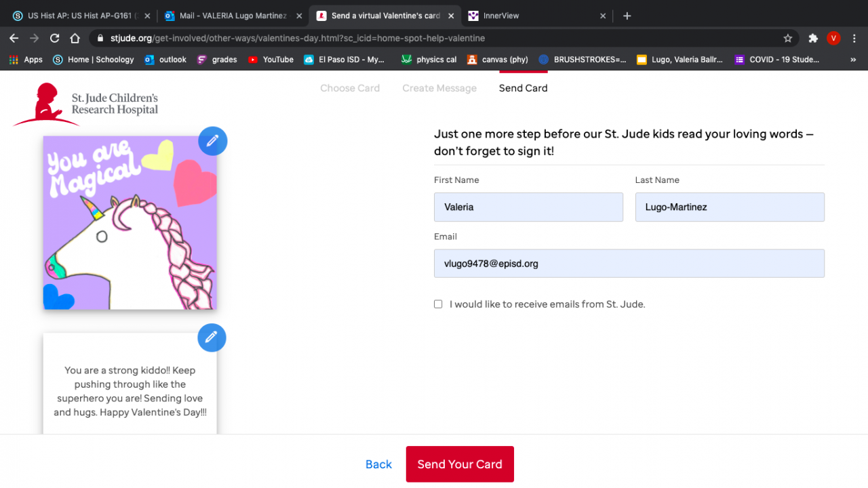Click the Last Name field containing Lugo-Martinez

[x=730, y=207]
